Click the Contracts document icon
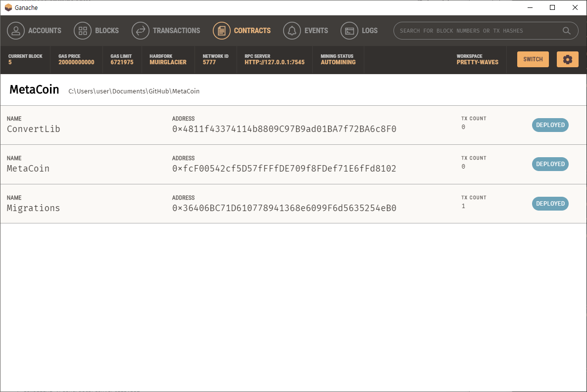Viewport: 587px width, 392px height. click(x=222, y=31)
